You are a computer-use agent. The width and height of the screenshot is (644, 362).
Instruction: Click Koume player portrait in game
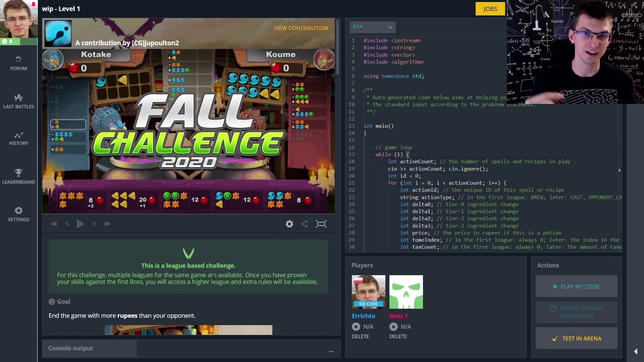coord(324,60)
